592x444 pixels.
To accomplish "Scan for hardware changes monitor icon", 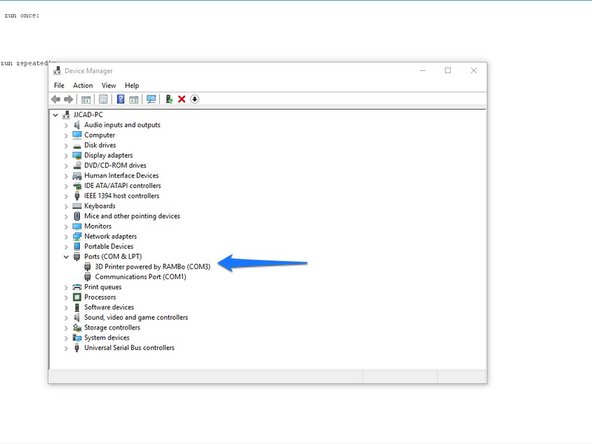I will 151,99.
